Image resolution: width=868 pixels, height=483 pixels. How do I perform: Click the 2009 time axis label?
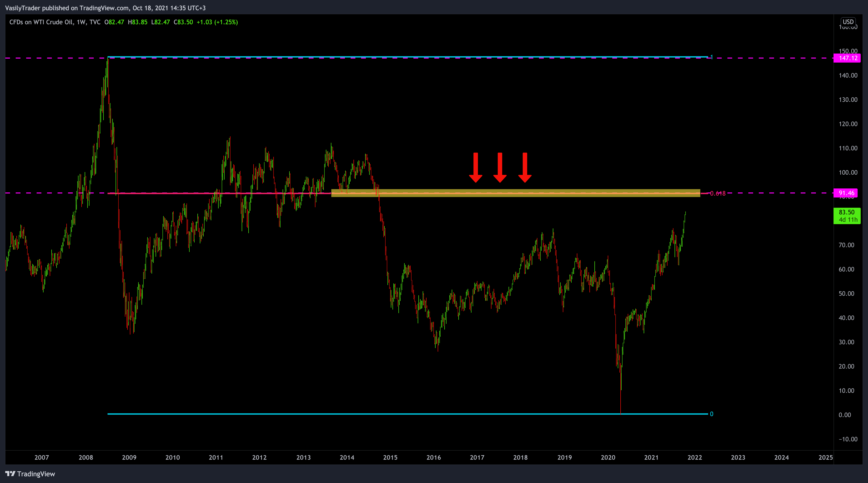[x=129, y=457]
